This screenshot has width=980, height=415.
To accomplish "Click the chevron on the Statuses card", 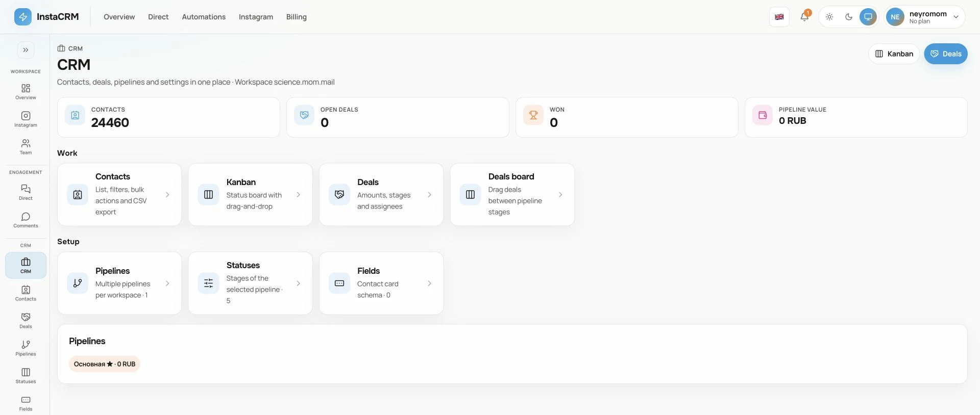I will (x=299, y=283).
